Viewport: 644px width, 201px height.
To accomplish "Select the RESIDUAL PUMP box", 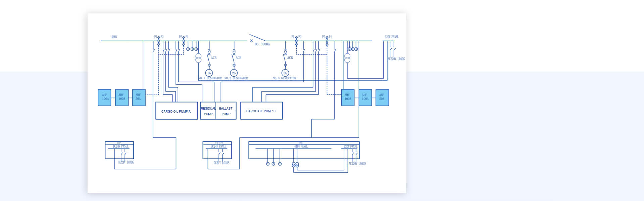I will click(x=208, y=111).
